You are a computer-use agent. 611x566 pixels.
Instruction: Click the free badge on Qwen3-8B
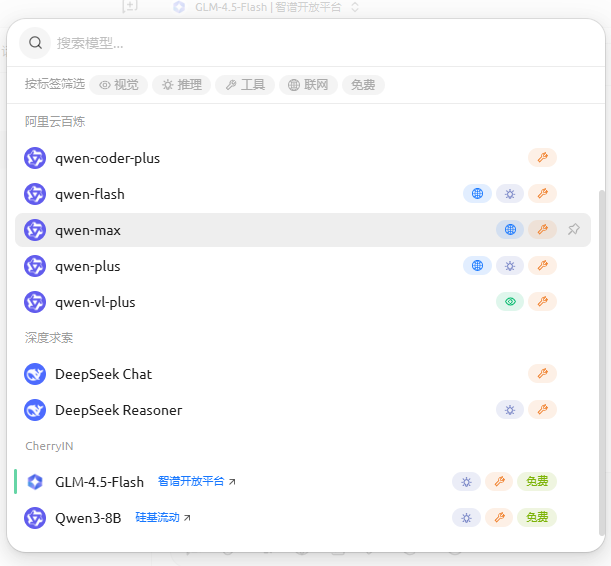point(537,517)
